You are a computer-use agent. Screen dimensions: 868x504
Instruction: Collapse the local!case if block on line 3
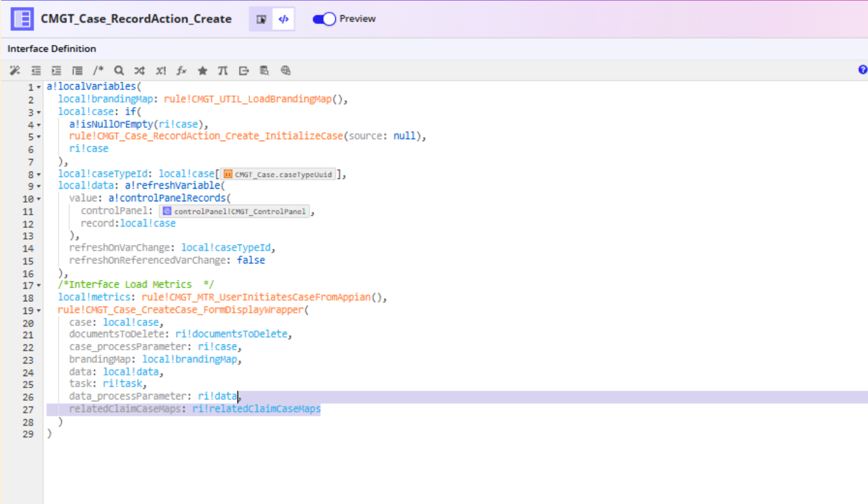(39, 112)
